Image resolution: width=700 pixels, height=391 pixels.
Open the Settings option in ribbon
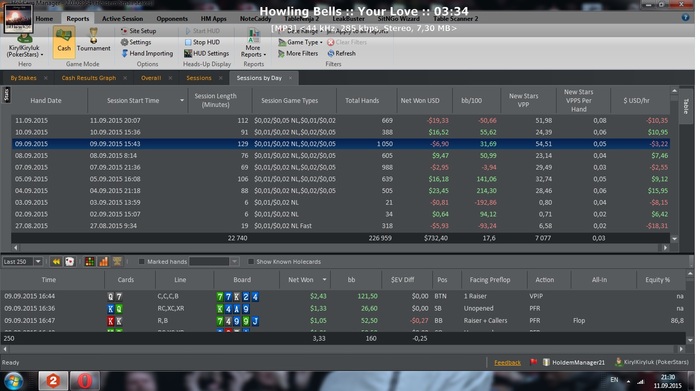pyautogui.click(x=136, y=42)
